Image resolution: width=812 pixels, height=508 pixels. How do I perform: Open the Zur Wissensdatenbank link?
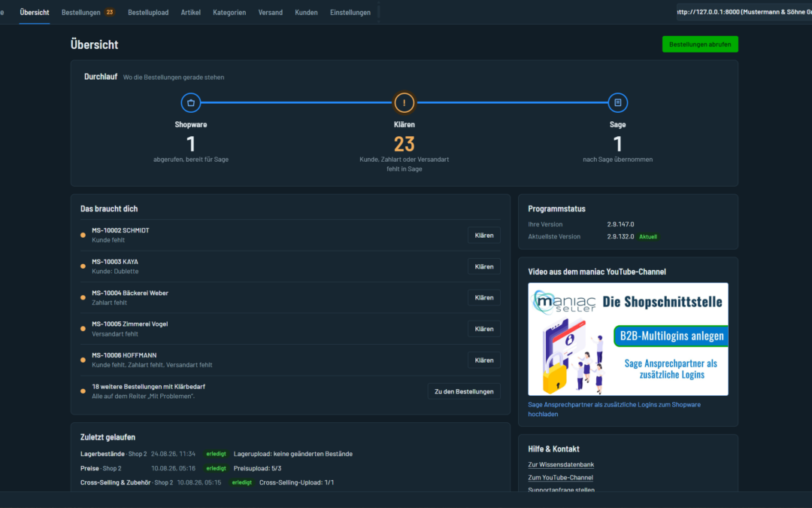click(x=561, y=464)
